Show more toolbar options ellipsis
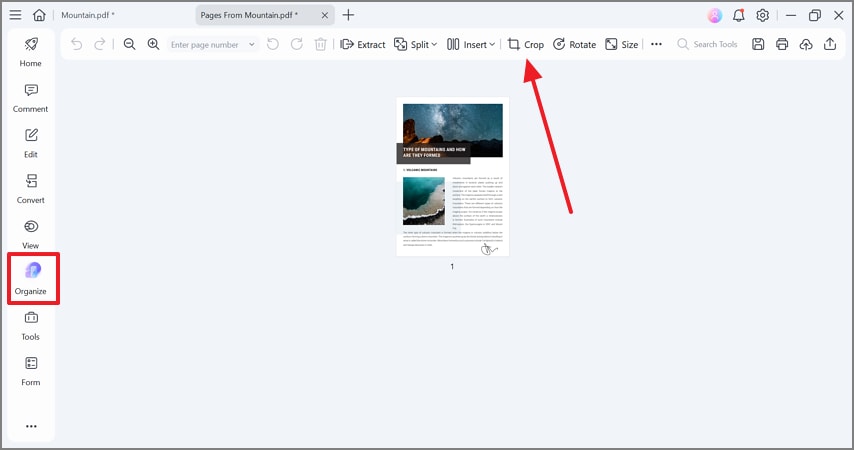 pyautogui.click(x=656, y=44)
